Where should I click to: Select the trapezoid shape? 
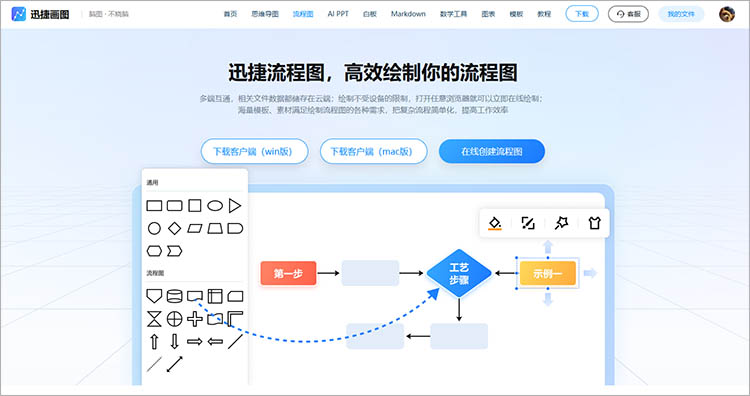click(x=215, y=229)
